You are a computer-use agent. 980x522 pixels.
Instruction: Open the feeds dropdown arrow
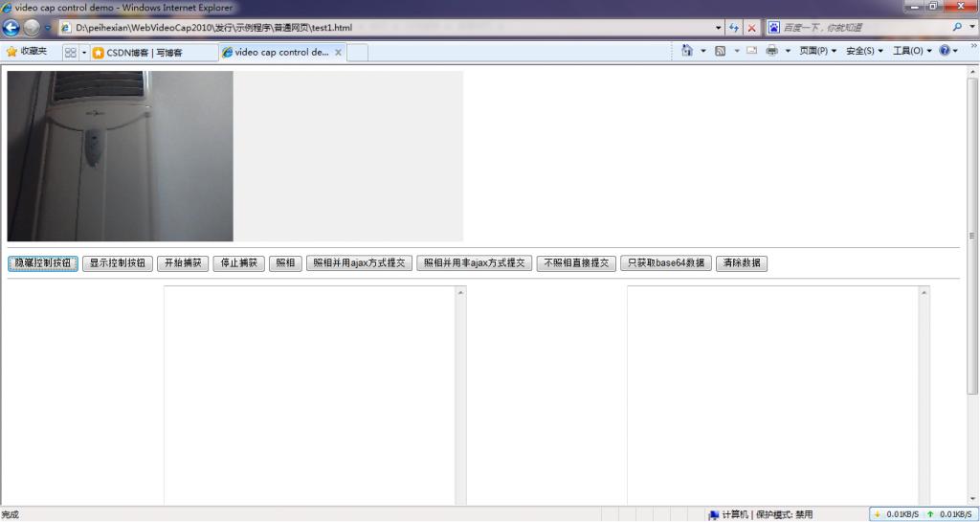coord(736,51)
